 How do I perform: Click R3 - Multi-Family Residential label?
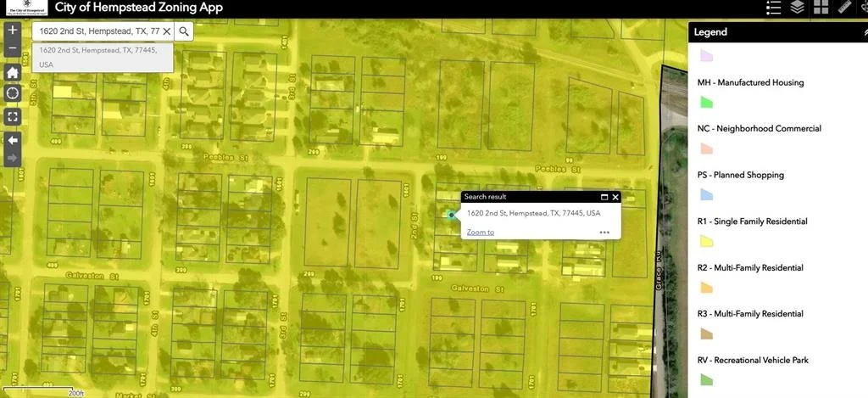click(750, 314)
